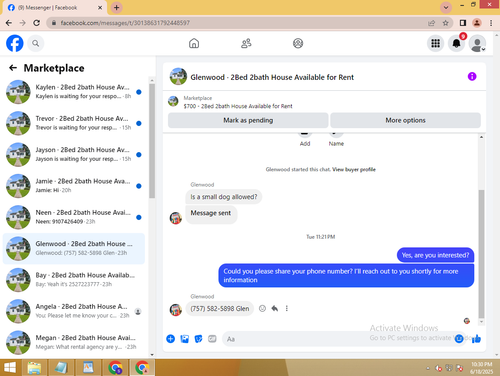Click the "Is a small dog allowed?" message
This screenshot has width=500, height=376.
pyautogui.click(x=224, y=197)
